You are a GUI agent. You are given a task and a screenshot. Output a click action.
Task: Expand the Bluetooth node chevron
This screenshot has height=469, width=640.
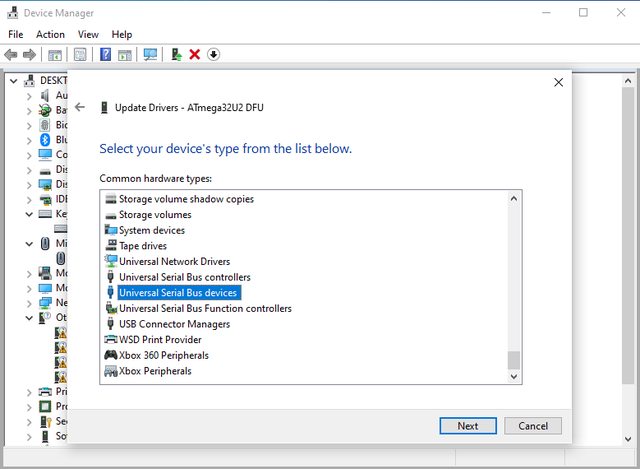click(x=29, y=140)
